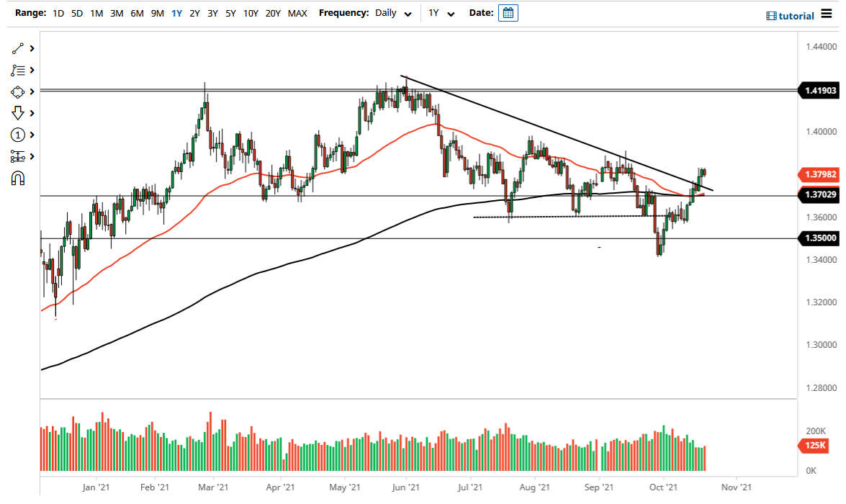Activate the MAX range option
The width and height of the screenshot is (846, 504).
pos(297,13)
